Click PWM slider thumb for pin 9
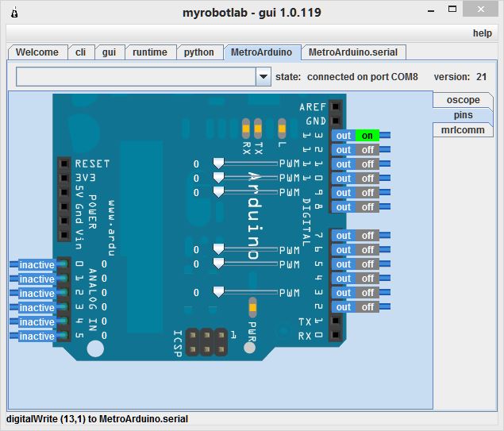This screenshot has height=431, width=504. point(218,192)
